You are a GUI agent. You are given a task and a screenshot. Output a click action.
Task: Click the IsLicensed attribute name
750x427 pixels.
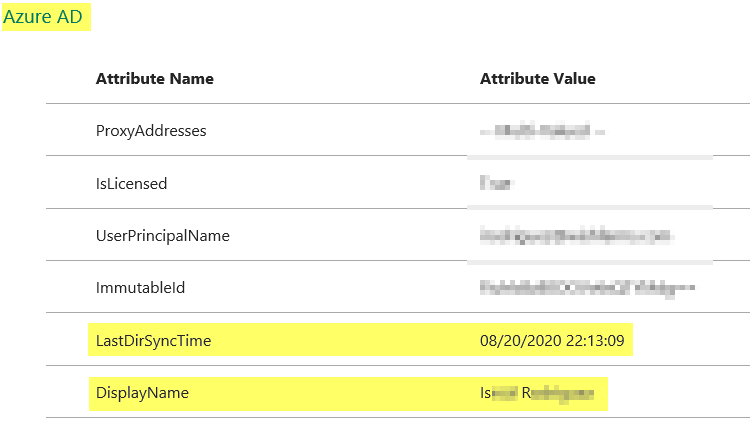132,184
